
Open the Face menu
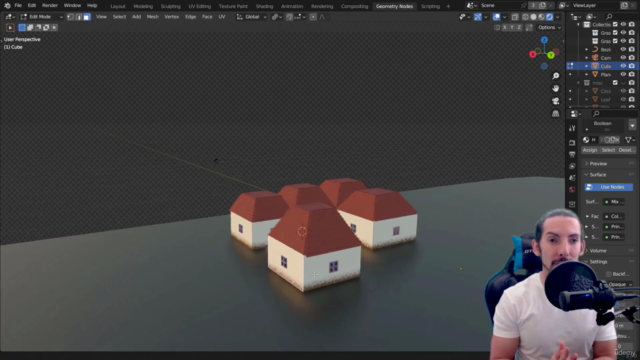[x=207, y=17]
